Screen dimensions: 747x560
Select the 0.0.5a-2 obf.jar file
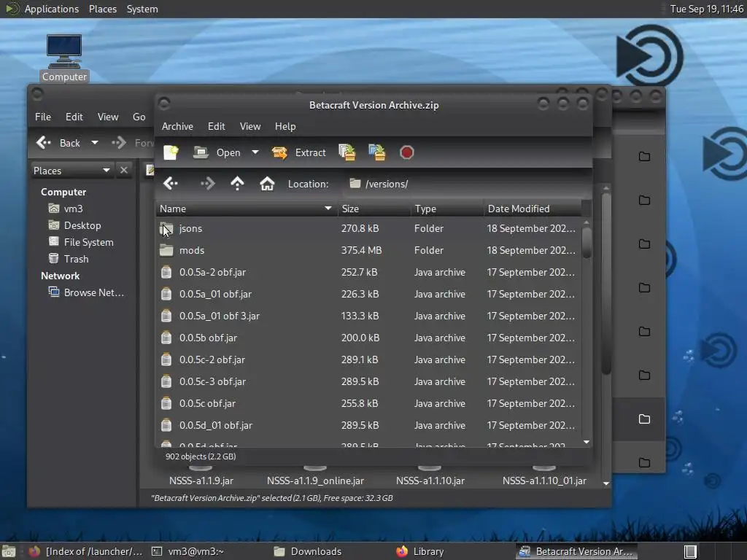(368, 273)
